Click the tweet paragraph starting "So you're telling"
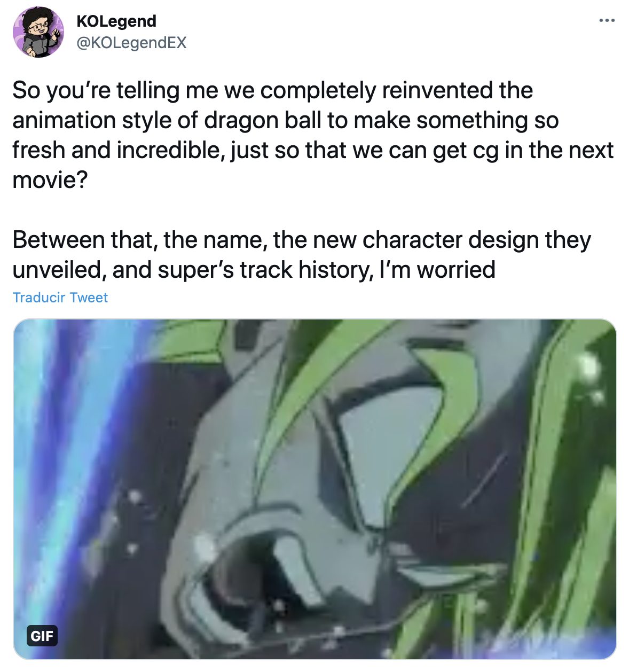The height and width of the screenshot is (672, 629). 313,135
